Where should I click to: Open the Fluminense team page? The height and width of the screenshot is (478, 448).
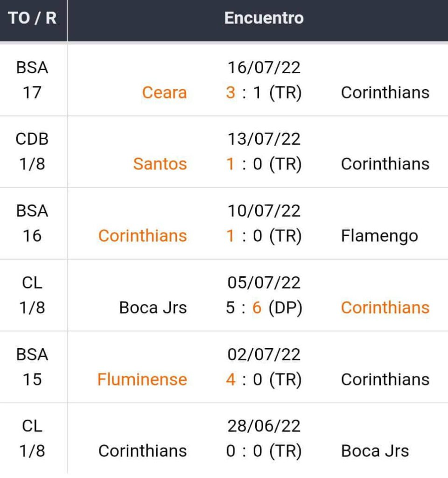click(142, 379)
